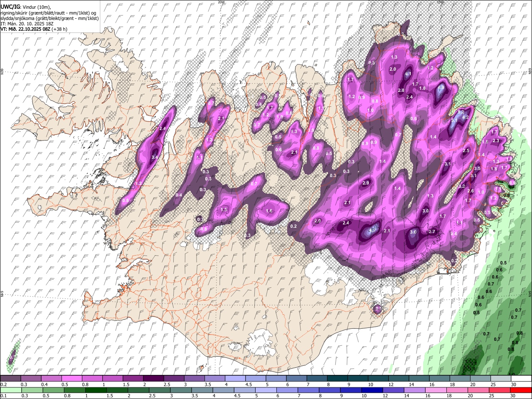Click the '2.3' snowfall value on the map
The image size is (532, 399).
(x=496, y=141)
